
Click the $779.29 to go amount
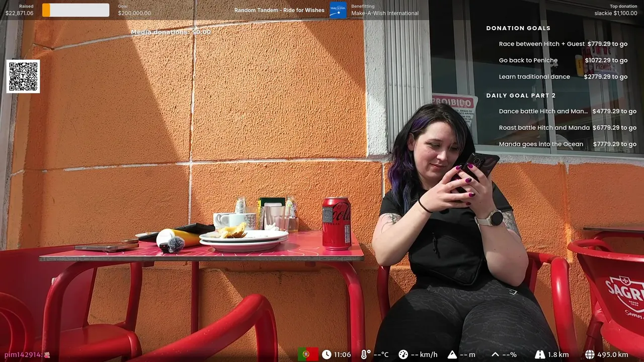[x=607, y=44]
